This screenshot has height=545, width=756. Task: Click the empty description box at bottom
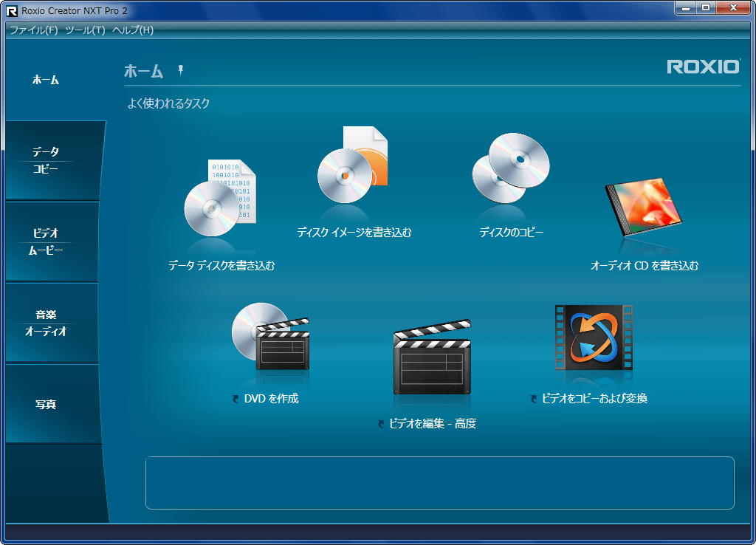pyautogui.click(x=440, y=483)
